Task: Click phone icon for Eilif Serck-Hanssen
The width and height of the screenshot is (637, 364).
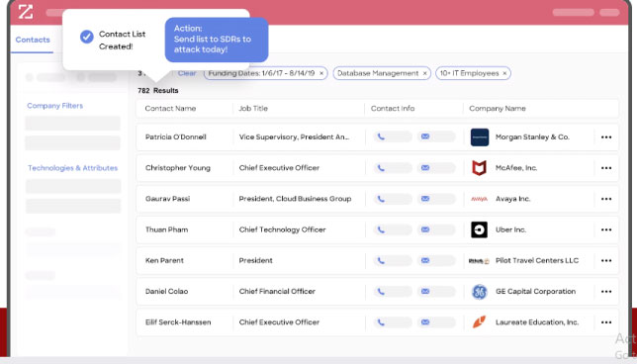Action: coord(381,322)
